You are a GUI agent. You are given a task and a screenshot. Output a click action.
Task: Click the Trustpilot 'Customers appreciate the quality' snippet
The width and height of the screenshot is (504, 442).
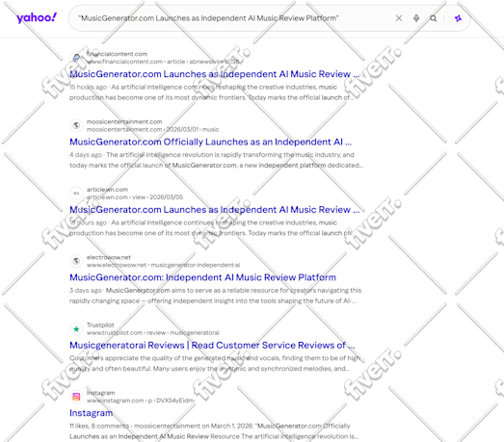click(215, 363)
